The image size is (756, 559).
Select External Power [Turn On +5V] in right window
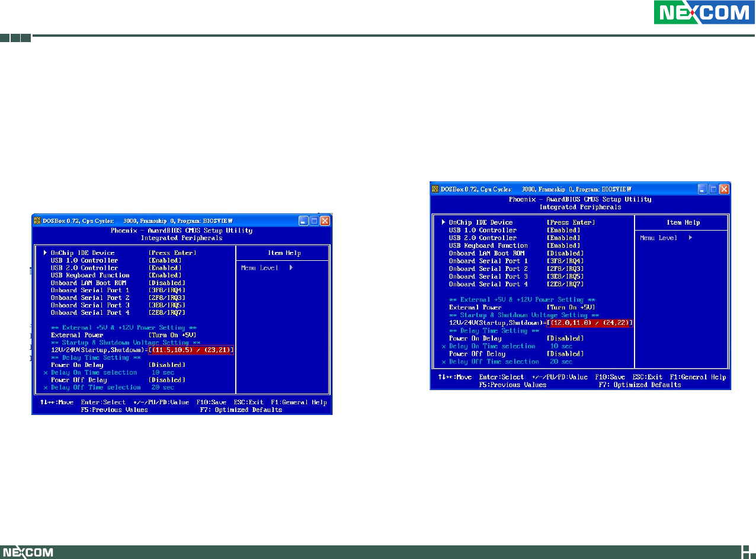571,308
